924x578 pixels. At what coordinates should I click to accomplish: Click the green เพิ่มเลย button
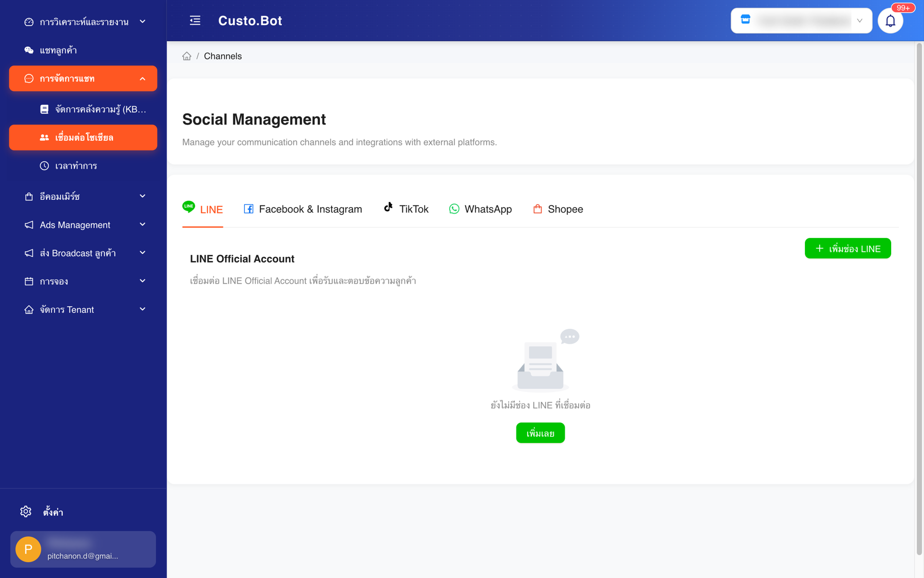click(541, 433)
